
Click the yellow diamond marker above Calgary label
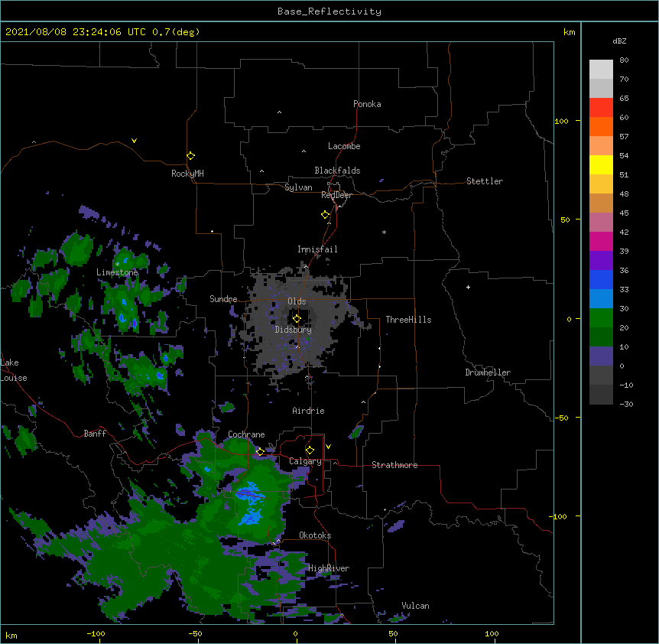point(310,450)
